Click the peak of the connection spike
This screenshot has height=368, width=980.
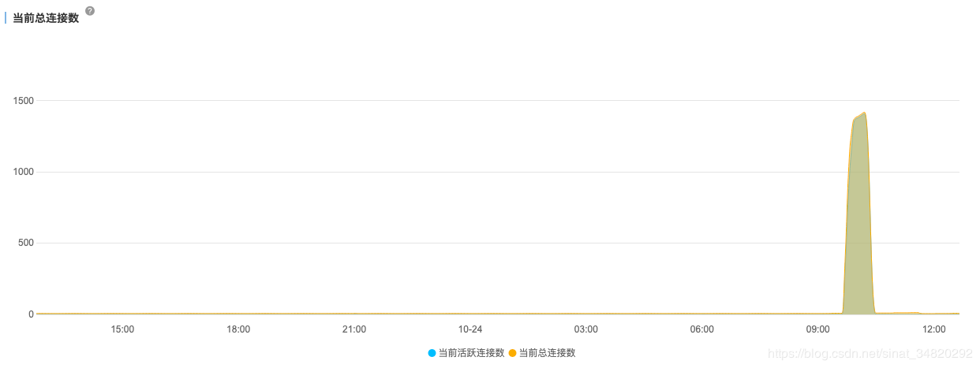tap(865, 113)
